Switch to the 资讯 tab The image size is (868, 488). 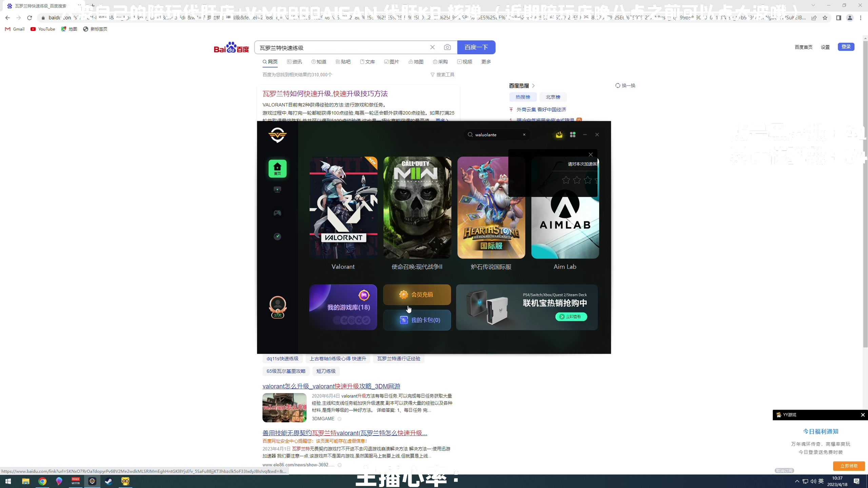294,62
